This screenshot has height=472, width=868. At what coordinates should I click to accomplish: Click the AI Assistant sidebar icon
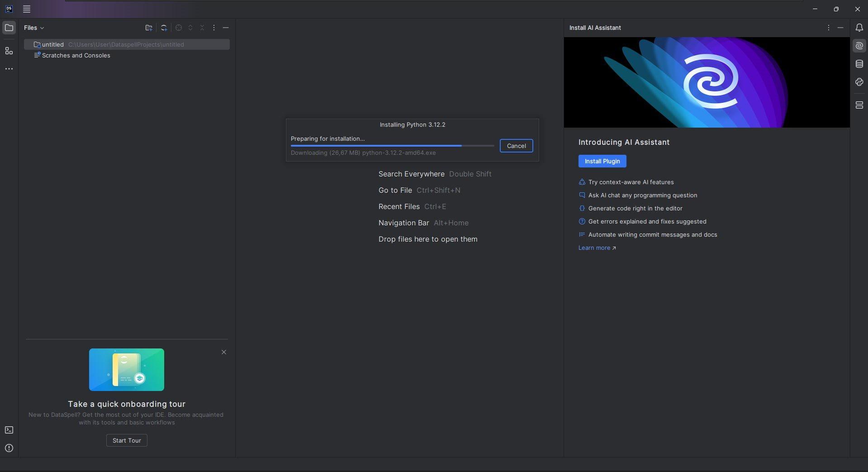click(x=859, y=46)
